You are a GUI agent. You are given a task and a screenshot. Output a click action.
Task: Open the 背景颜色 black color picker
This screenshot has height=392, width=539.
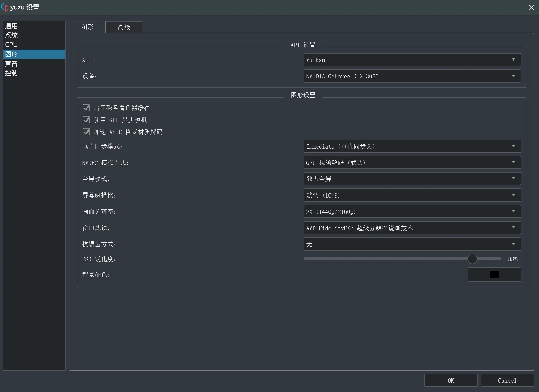pos(494,275)
